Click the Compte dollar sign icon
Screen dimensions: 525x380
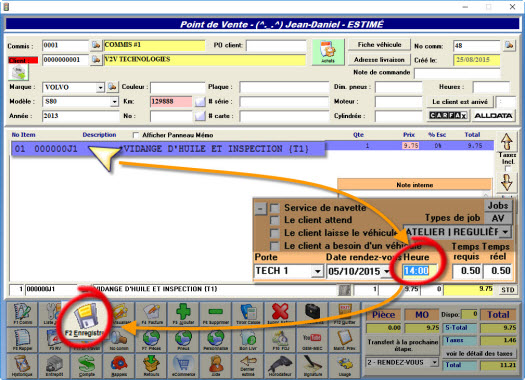pyautogui.click(x=87, y=366)
